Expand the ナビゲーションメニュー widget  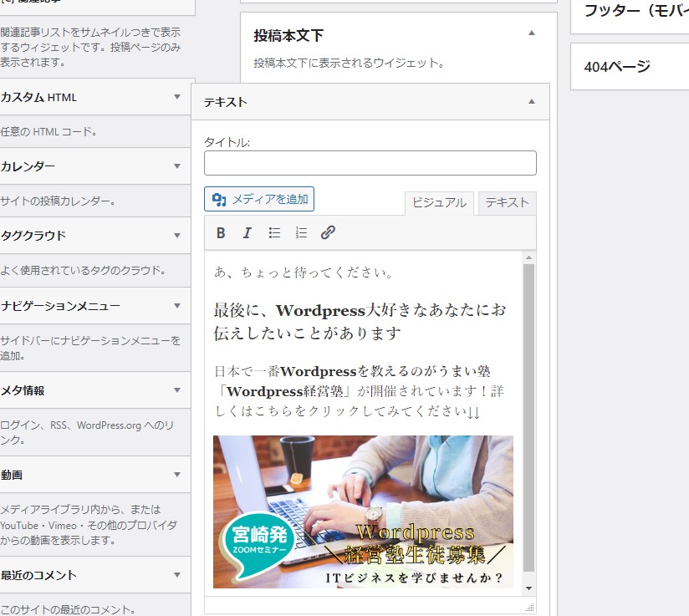tap(176, 305)
